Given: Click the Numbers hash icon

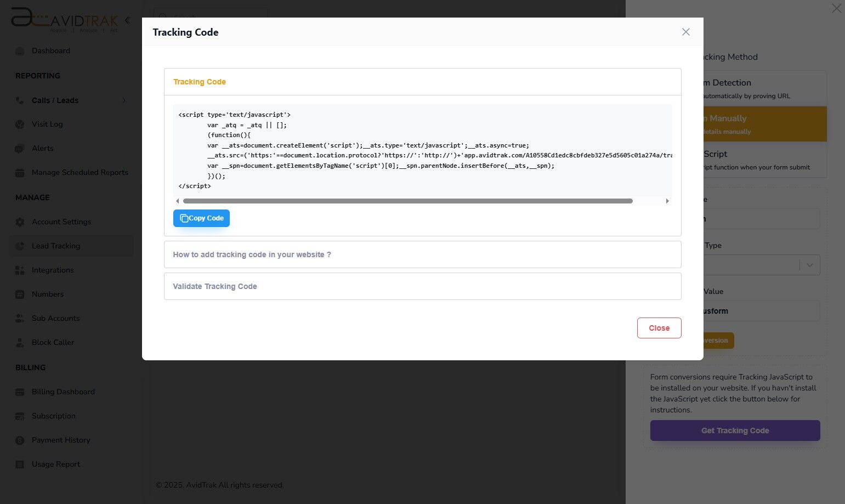Looking at the screenshot, I should (20, 295).
